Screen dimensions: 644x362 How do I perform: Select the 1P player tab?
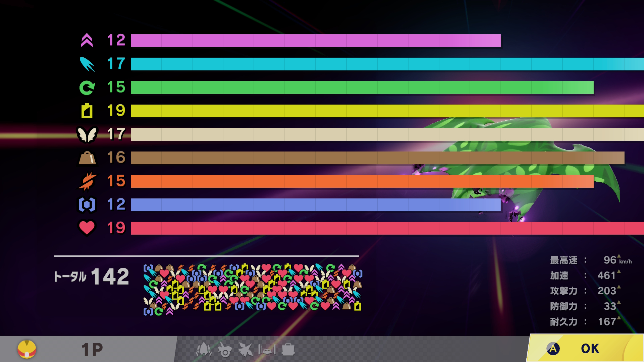pyautogui.click(x=92, y=350)
